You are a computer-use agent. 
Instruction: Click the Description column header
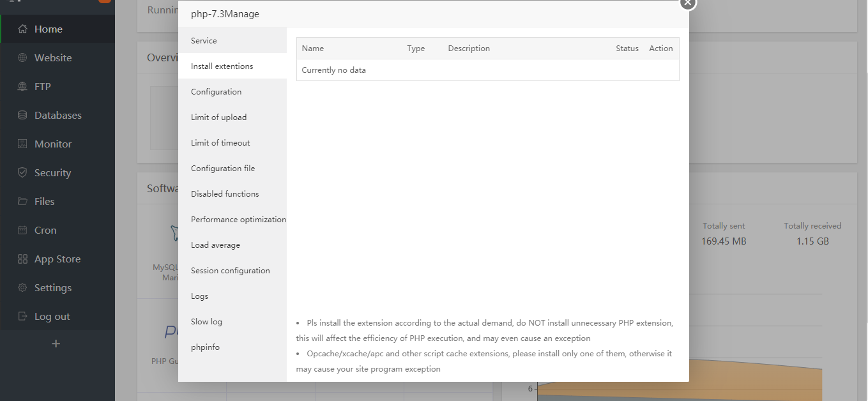(x=469, y=48)
